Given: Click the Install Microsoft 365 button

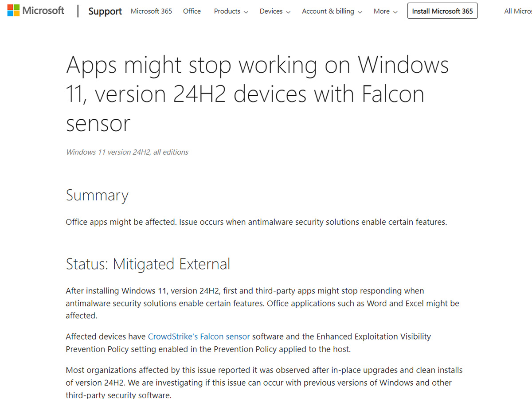Looking at the screenshot, I should pos(442,11).
